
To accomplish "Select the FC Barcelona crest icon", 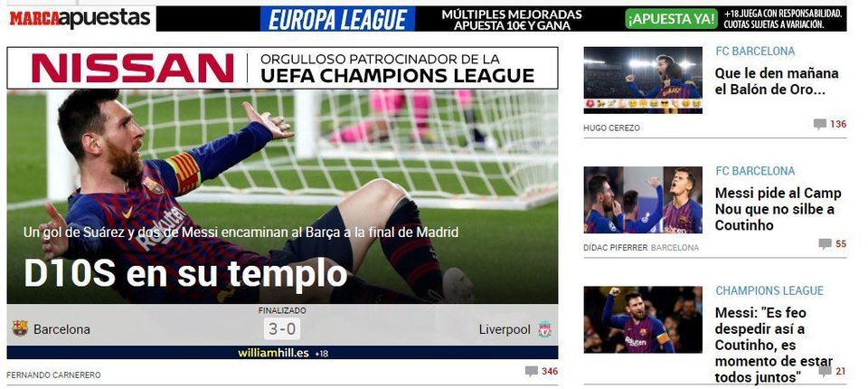I will [20, 328].
